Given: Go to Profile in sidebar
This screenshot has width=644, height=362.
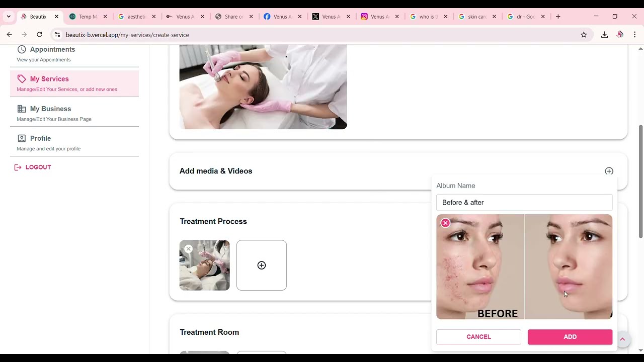Looking at the screenshot, I should (74, 143).
